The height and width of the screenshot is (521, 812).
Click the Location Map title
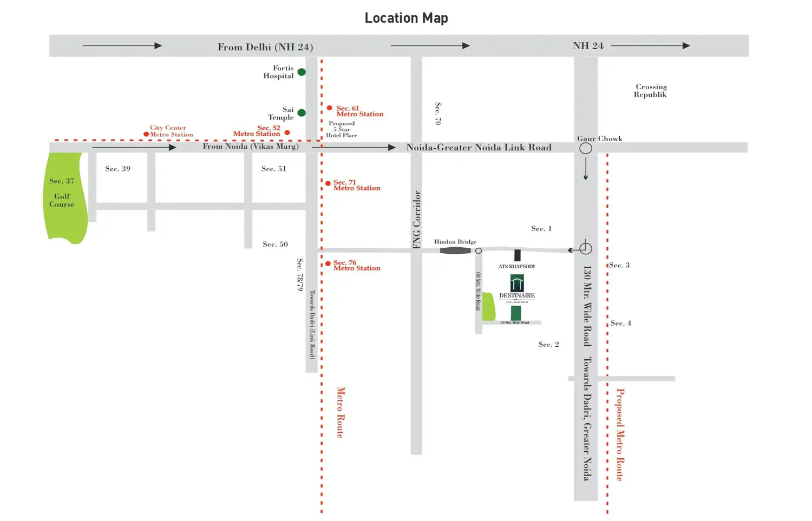[407, 18]
